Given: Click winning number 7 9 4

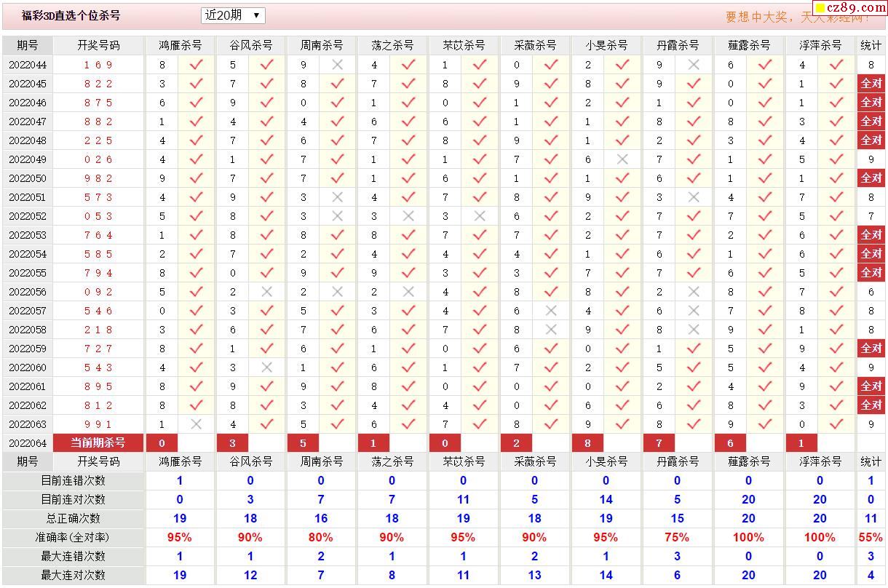Looking at the screenshot, I should point(98,273).
